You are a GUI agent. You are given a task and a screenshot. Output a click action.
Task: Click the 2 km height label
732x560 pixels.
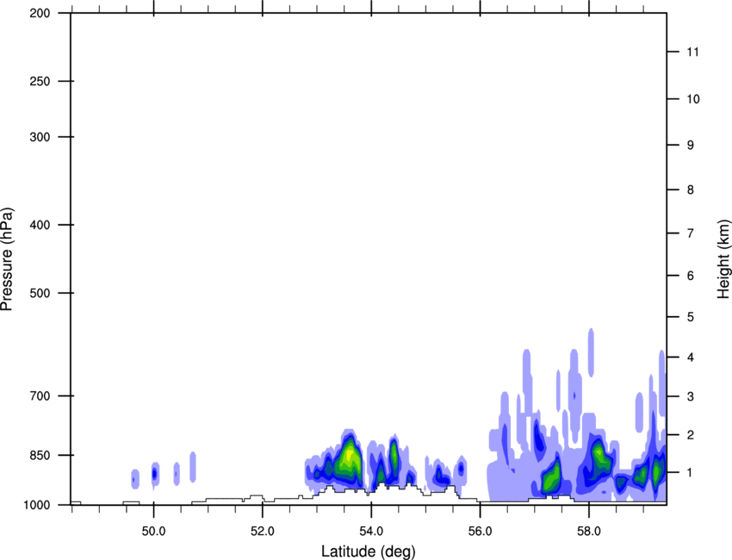pos(691,435)
